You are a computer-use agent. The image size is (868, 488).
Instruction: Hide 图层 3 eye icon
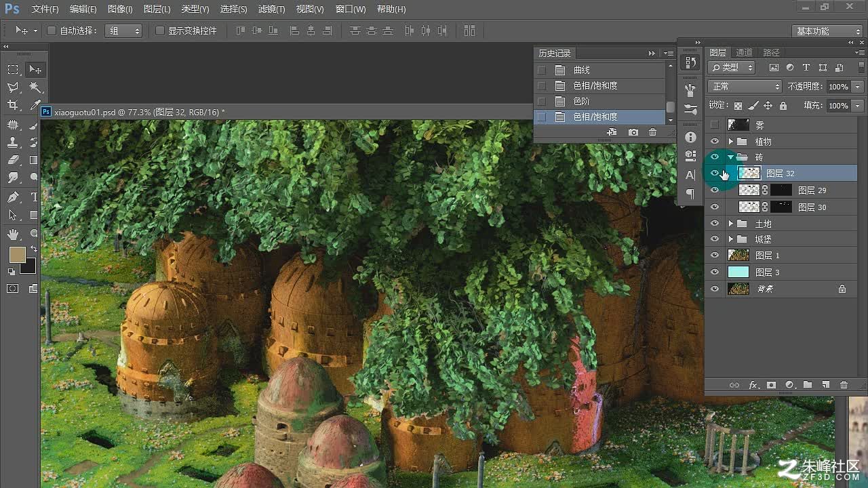714,272
